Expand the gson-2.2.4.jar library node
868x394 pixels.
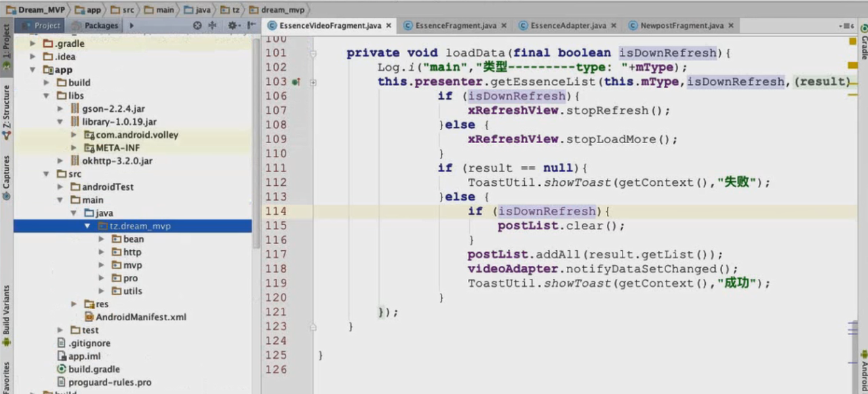(x=61, y=109)
